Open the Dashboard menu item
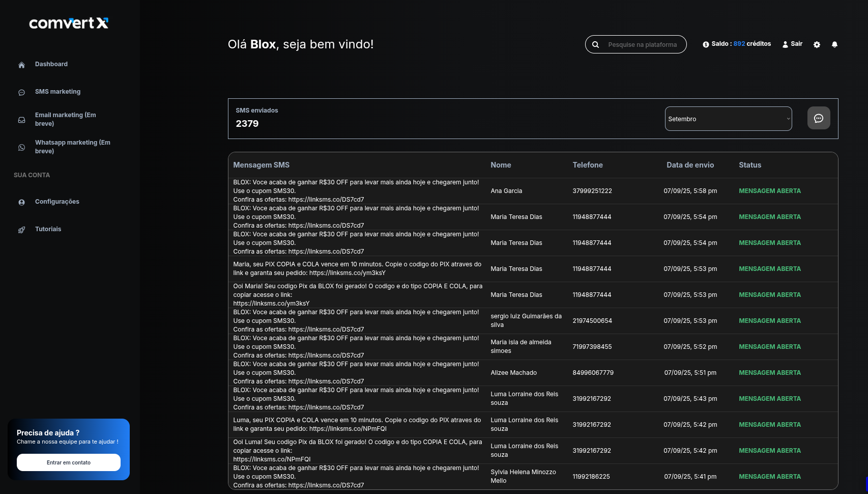Viewport: 868px width, 494px height. (51, 64)
